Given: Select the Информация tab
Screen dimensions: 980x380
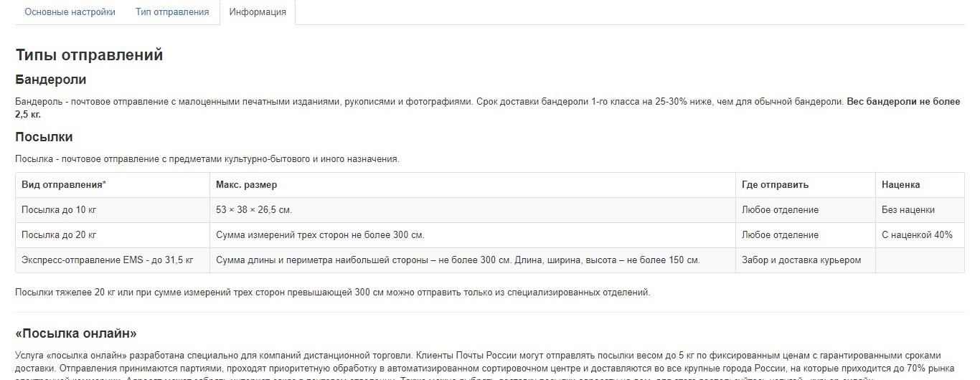Looking at the screenshot, I should click(258, 12).
